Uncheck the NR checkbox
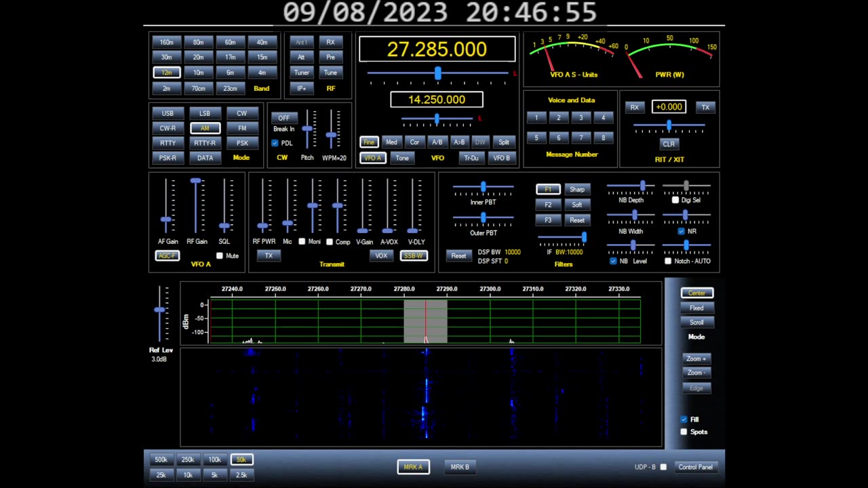 pyautogui.click(x=682, y=231)
